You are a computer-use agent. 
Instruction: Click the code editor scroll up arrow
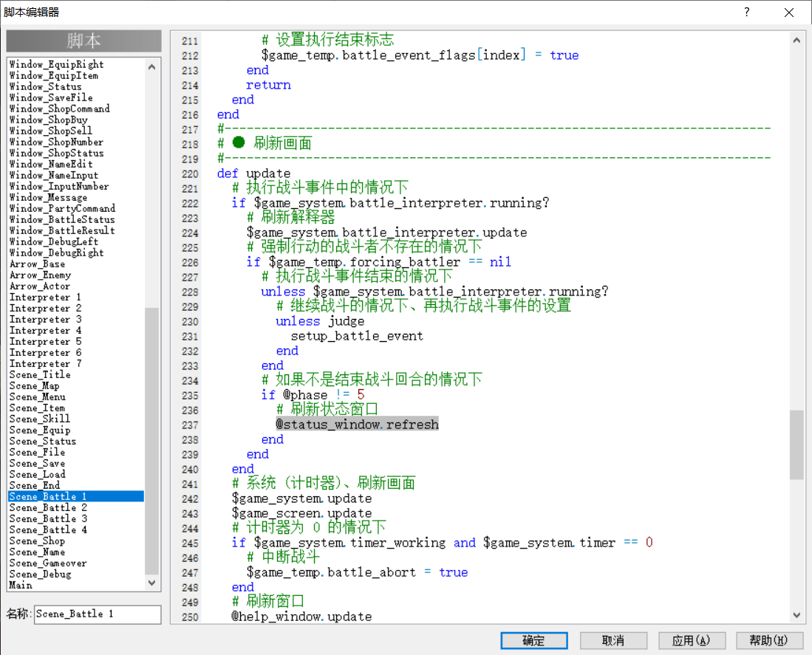click(796, 40)
